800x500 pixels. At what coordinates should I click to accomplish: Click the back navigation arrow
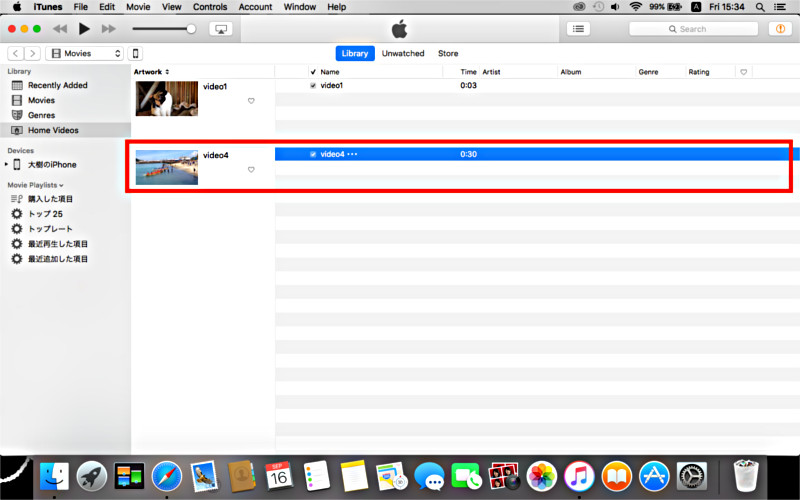(x=16, y=53)
